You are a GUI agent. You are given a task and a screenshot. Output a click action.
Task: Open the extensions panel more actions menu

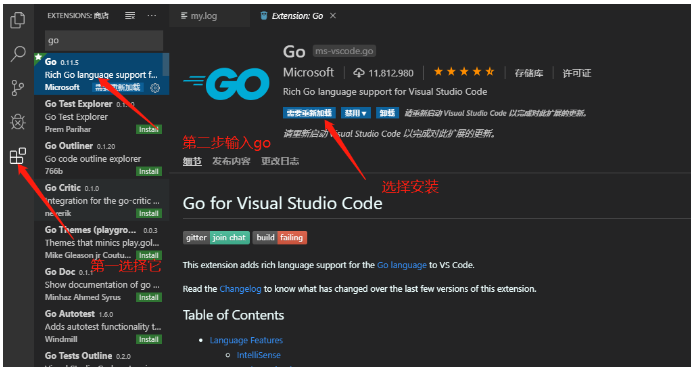click(152, 16)
